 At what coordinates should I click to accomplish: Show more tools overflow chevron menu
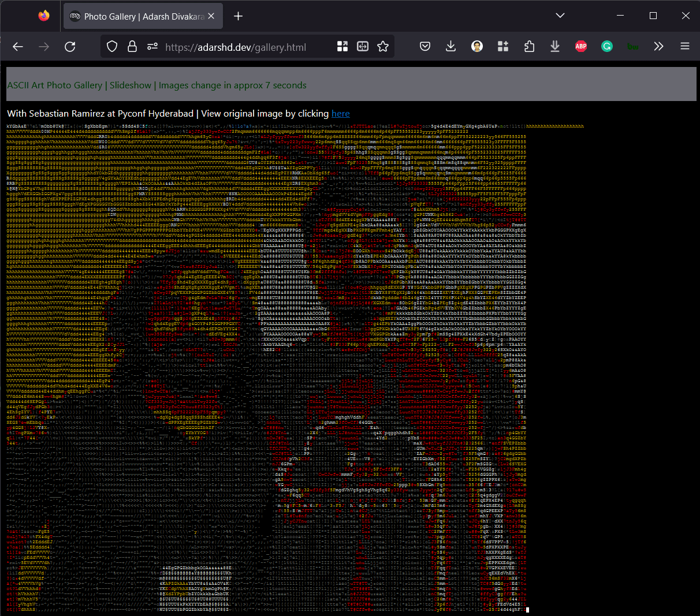click(x=659, y=47)
